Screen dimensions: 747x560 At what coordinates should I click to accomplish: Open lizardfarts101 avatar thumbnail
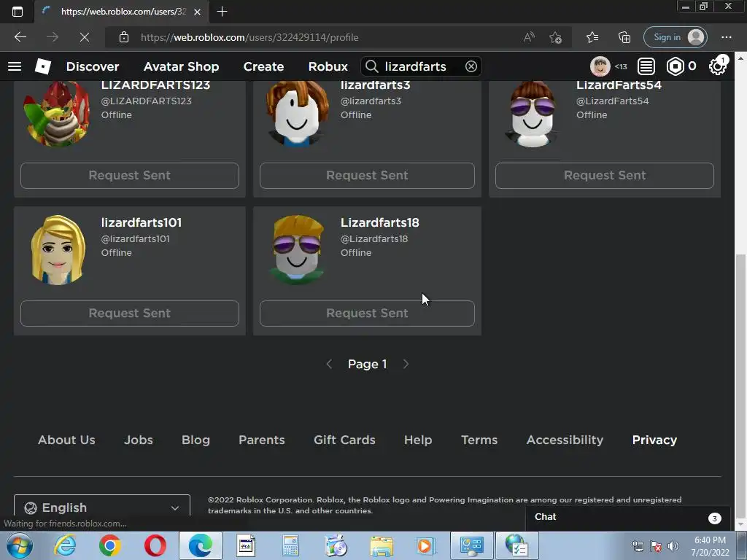[57, 249]
